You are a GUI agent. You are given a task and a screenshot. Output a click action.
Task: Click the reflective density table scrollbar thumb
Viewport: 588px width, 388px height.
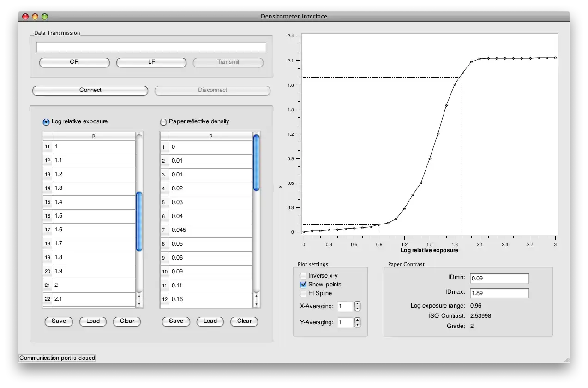(257, 163)
